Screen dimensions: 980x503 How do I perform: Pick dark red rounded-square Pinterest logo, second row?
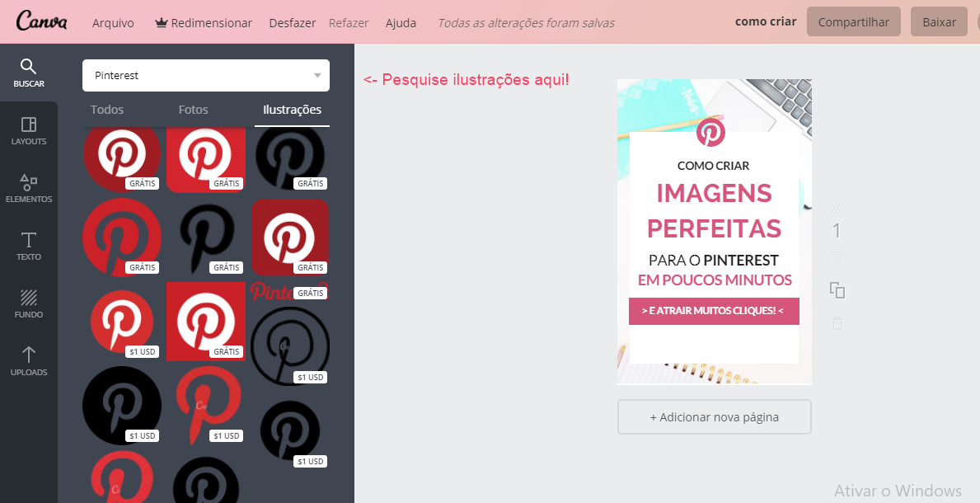[x=290, y=237]
